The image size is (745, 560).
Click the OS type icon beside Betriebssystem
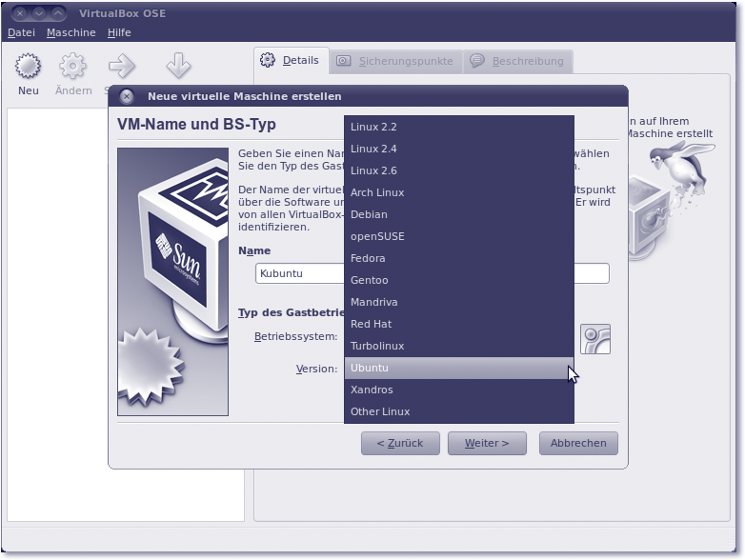pyautogui.click(x=595, y=338)
